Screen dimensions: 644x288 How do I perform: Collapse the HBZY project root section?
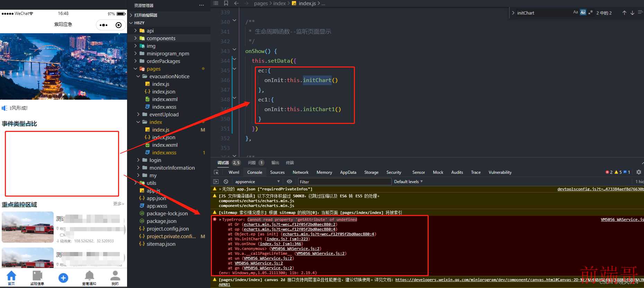[x=131, y=23]
